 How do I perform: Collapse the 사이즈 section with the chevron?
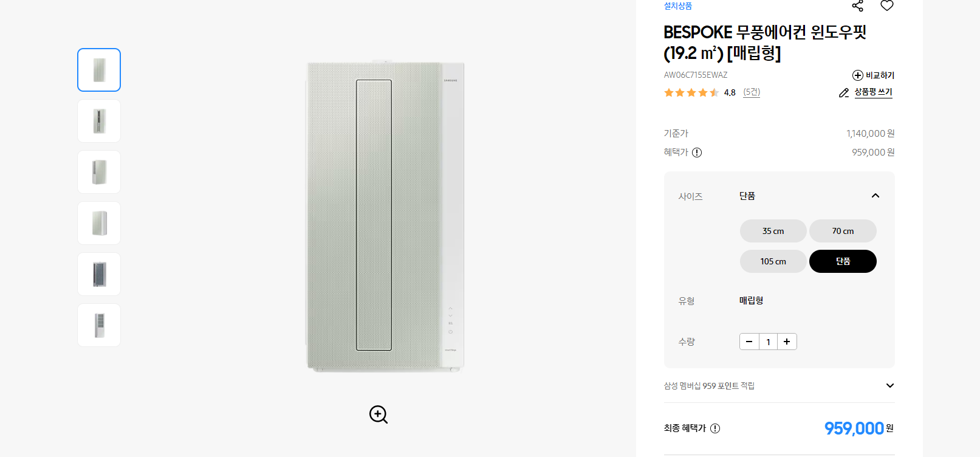[x=875, y=196]
